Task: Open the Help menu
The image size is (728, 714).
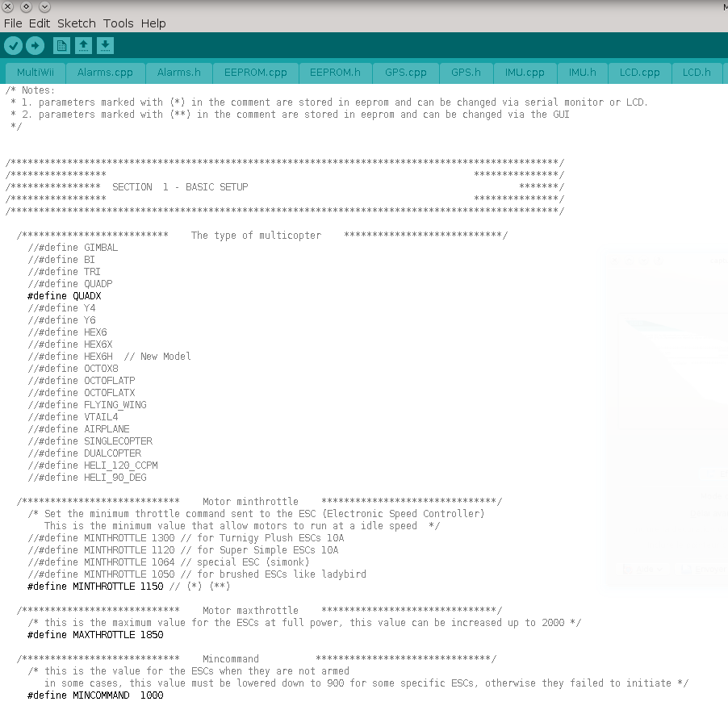Action: pyautogui.click(x=153, y=23)
